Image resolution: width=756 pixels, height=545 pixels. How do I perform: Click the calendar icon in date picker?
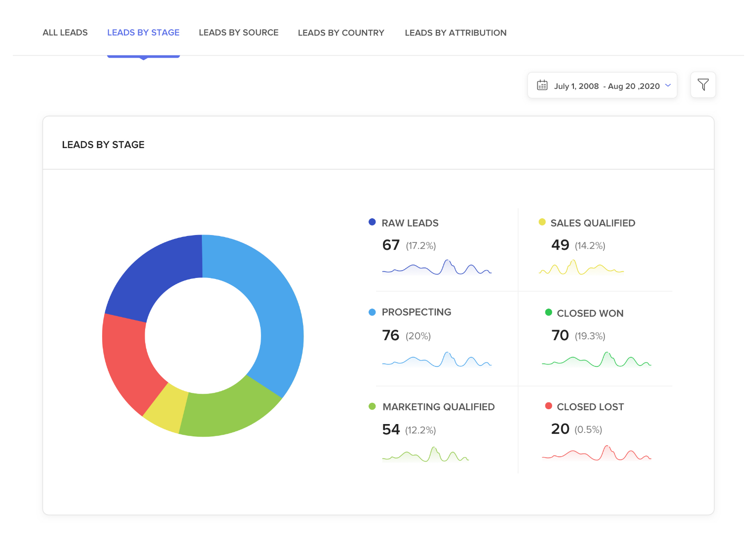542,85
